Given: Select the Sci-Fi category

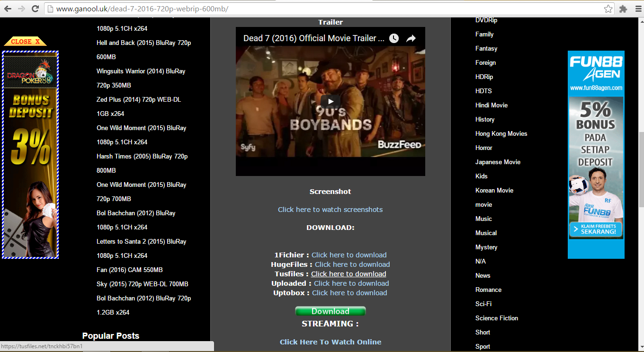Looking at the screenshot, I should pyautogui.click(x=483, y=304).
